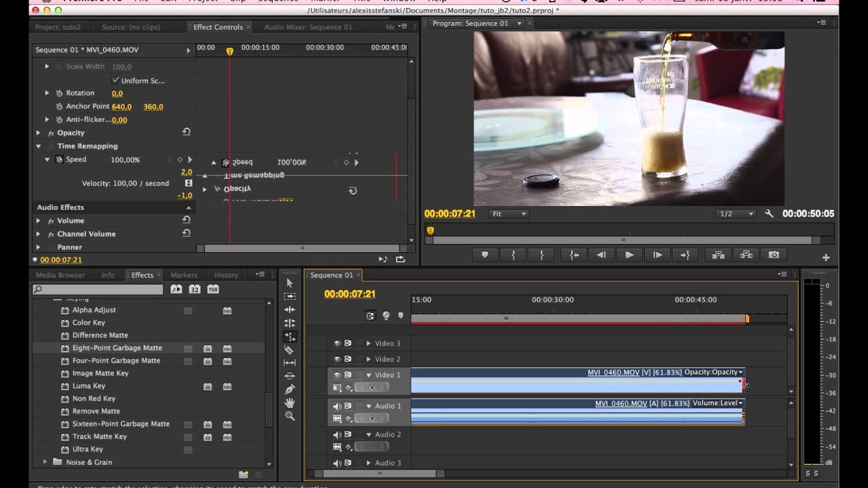868x488 pixels.
Task: Hide Video 1 track output
Action: tap(337, 375)
